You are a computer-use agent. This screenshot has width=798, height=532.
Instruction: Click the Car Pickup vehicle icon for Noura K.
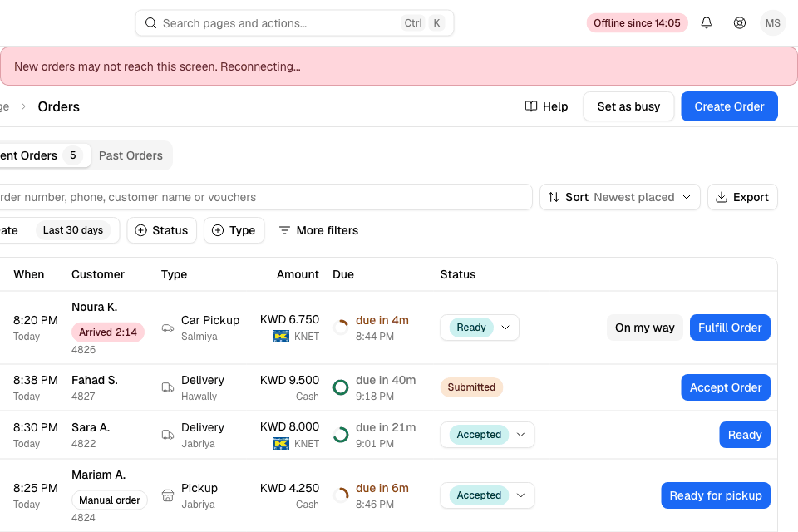point(168,328)
